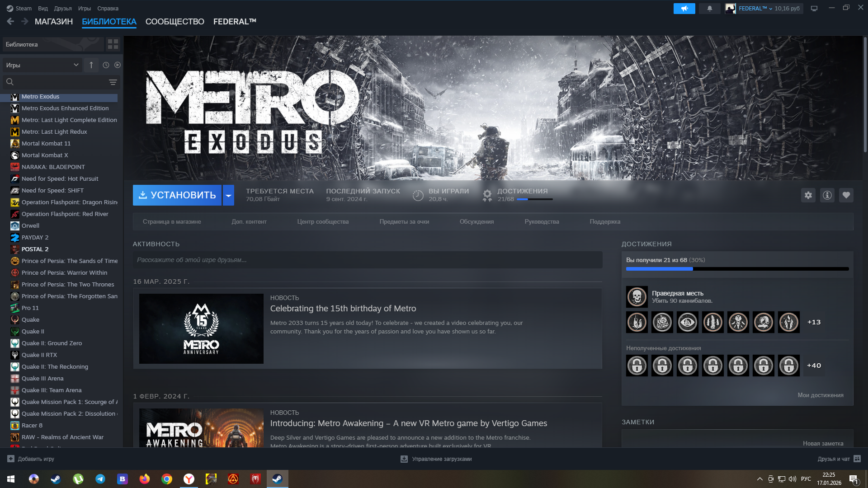This screenshot has height=488, width=868.
Task: Open library filter options icon
Action: tap(113, 82)
